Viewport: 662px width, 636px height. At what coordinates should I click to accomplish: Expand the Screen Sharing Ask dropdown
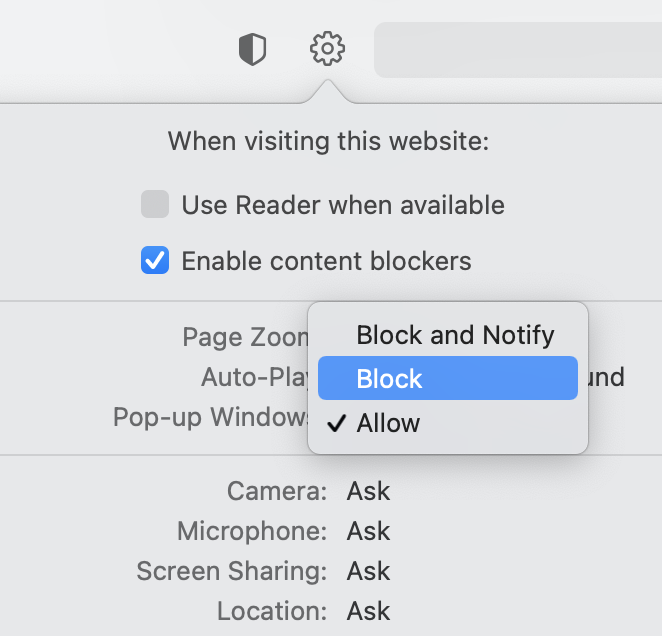tap(368, 571)
